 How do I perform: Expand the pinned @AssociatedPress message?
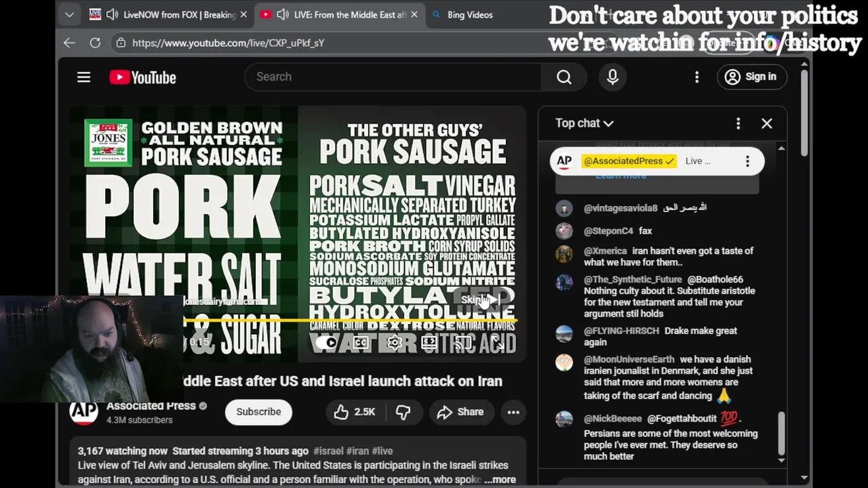(656, 161)
